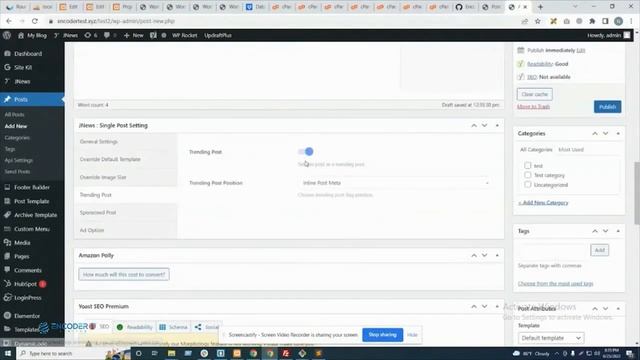Check the Uncategorized checkbox
This screenshot has height=360, width=640.
527,185
